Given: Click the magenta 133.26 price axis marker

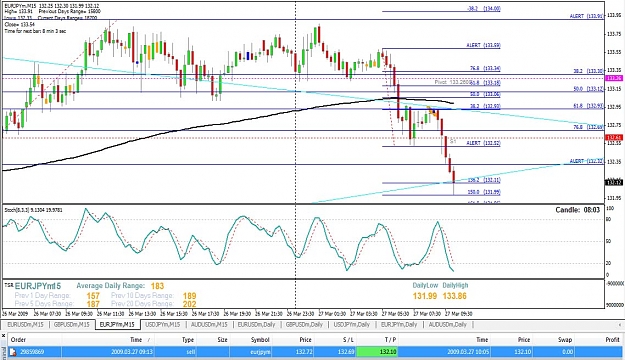Looking at the screenshot, I should click(x=614, y=78).
